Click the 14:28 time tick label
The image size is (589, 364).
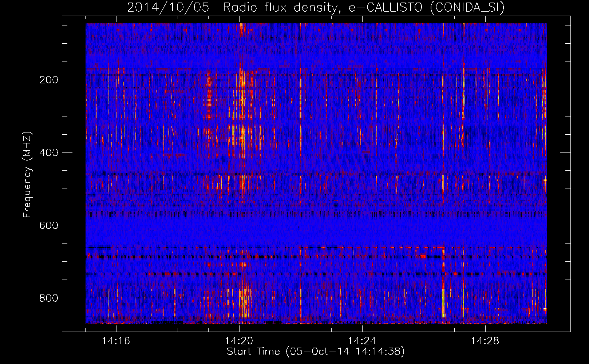[485, 341]
